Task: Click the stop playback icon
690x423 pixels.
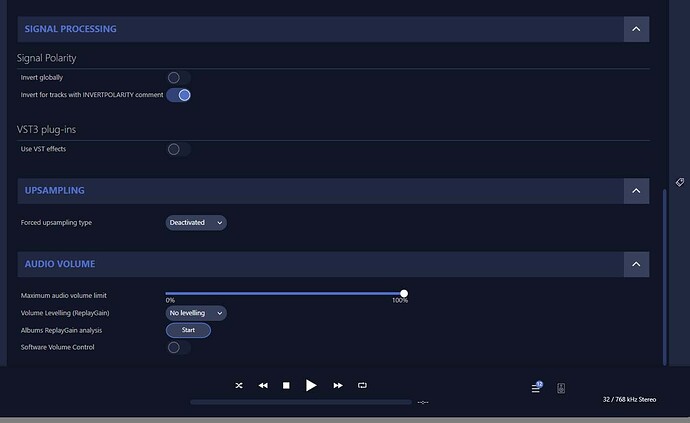Action: click(x=286, y=385)
